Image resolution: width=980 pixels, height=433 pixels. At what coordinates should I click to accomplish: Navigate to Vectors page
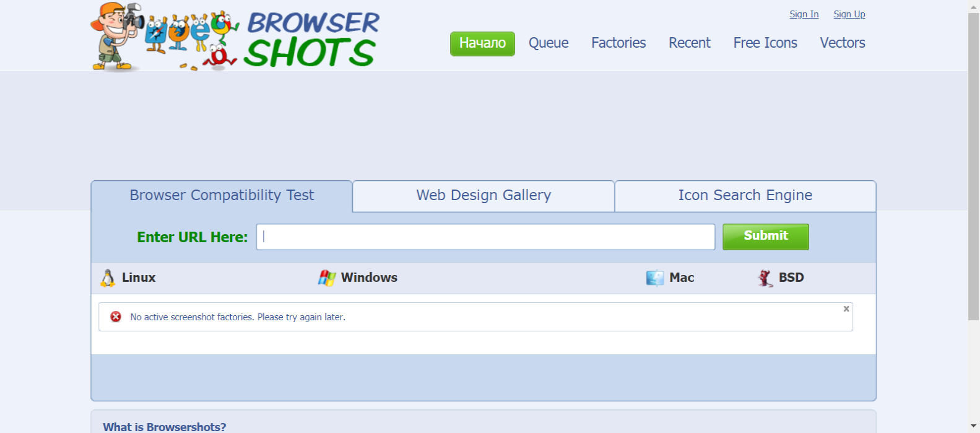pos(843,43)
